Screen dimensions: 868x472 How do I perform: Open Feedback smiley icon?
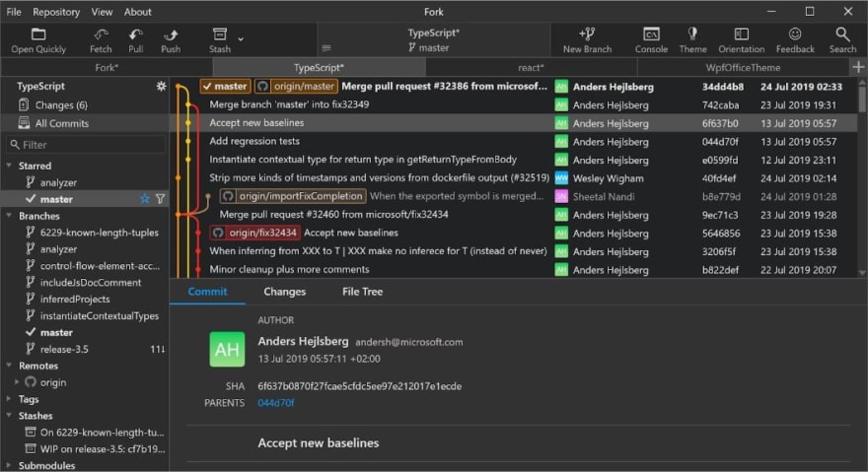click(x=795, y=41)
